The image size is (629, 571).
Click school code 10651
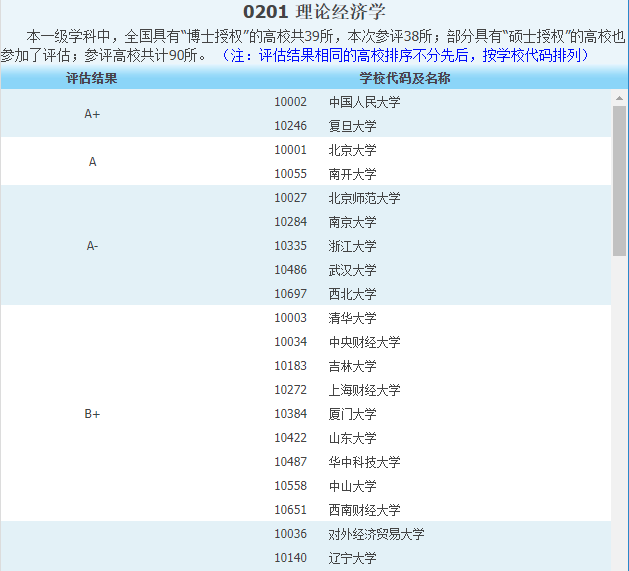(x=290, y=510)
